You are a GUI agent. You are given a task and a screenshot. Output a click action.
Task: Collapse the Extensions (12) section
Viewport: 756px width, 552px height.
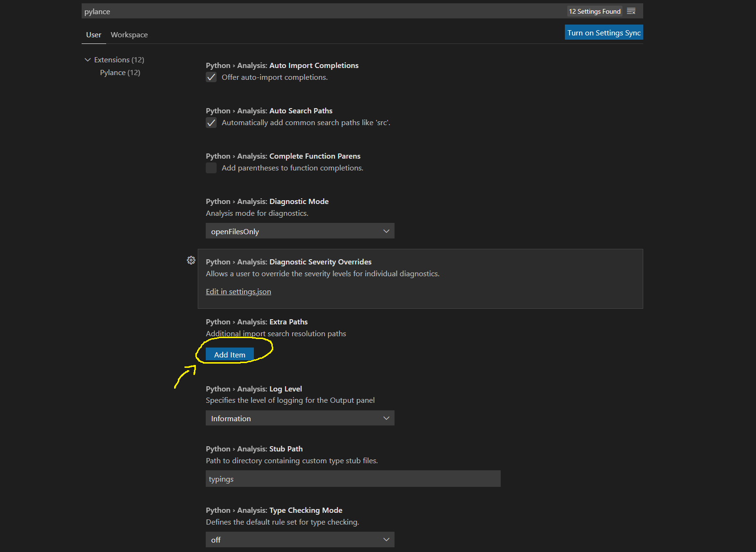88,59
